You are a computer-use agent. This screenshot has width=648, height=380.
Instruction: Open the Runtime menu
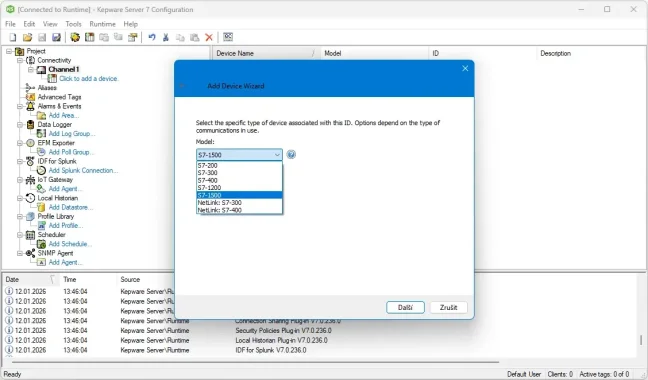point(102,24)
